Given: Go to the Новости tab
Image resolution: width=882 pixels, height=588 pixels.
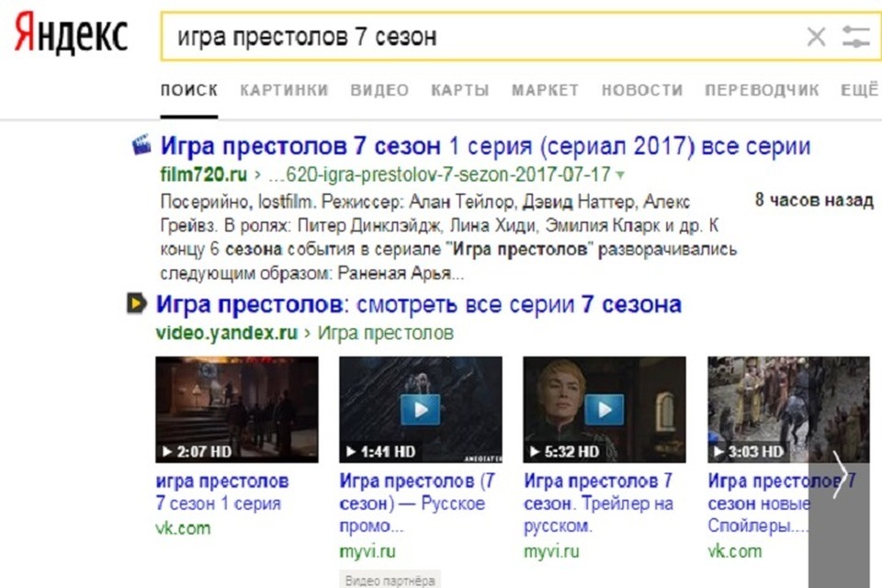Looking at the screenshot, I should tap(641, 90).
